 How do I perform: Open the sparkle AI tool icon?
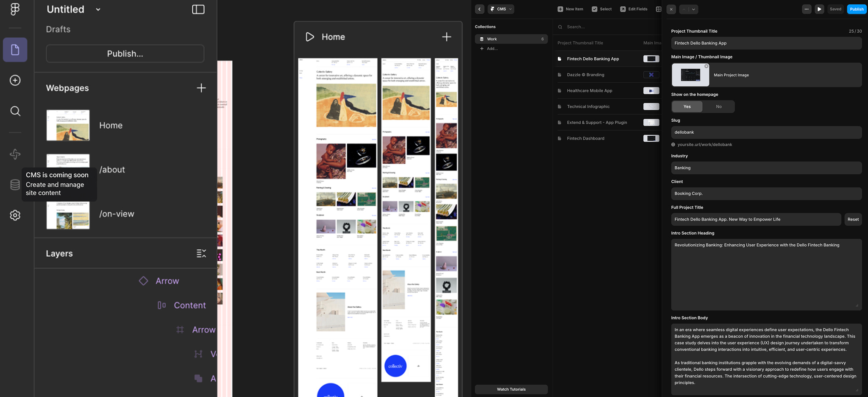[x=15, y=154]
